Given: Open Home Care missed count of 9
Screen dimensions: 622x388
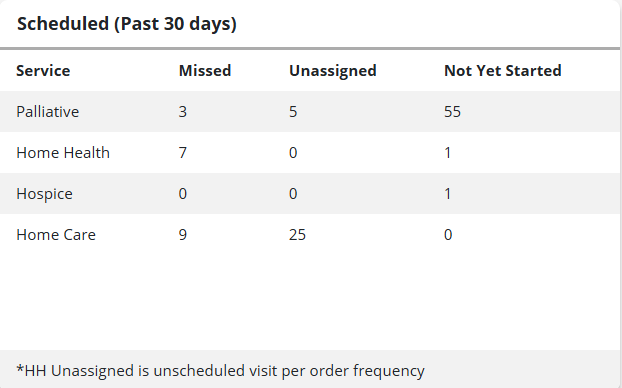Looking at the screenshot, I should tap(182, 235).
